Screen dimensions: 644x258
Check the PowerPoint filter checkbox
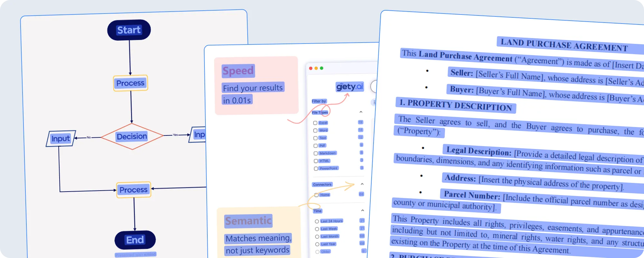click(x=316, y=169)
